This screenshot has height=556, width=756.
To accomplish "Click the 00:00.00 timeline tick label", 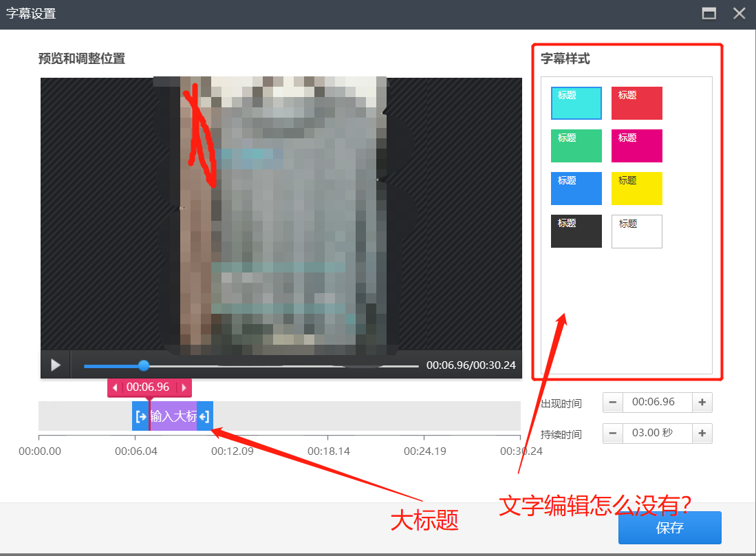I will 40,451.
